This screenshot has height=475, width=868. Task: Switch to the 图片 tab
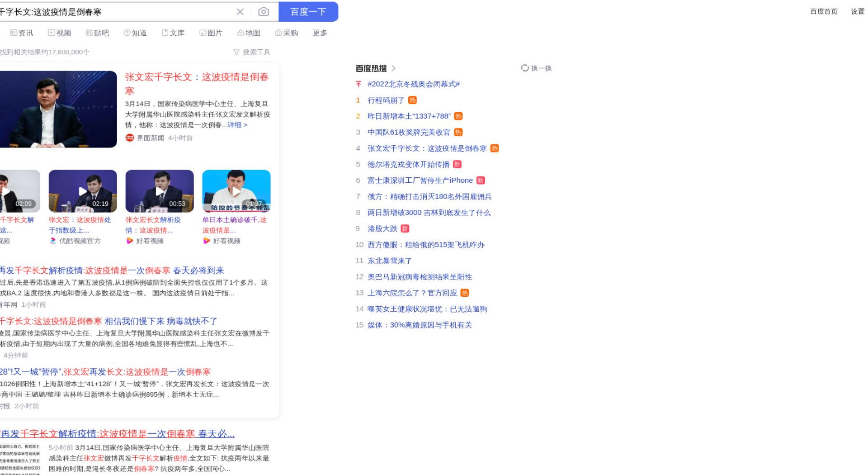click(211, 33)
